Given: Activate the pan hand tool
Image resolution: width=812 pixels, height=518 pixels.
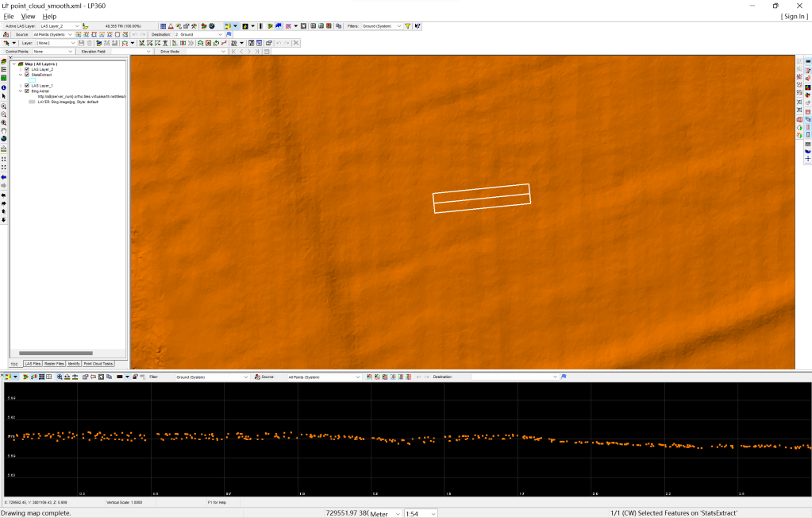Looking at the screenshot, I should point(4,131).
